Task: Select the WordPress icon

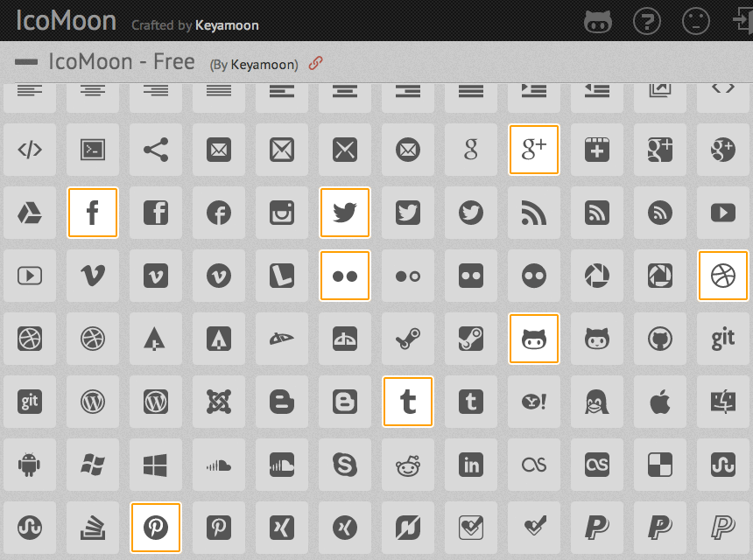Action: click(x=92, y=402)
